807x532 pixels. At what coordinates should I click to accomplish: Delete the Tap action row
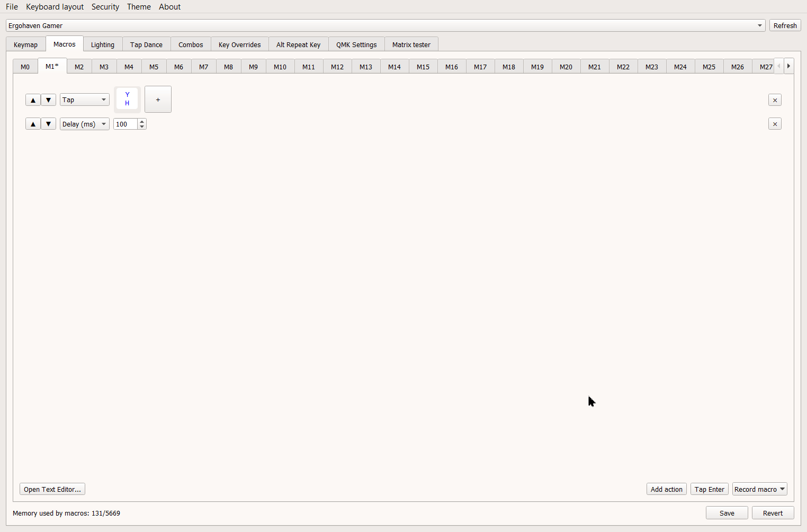775,100
